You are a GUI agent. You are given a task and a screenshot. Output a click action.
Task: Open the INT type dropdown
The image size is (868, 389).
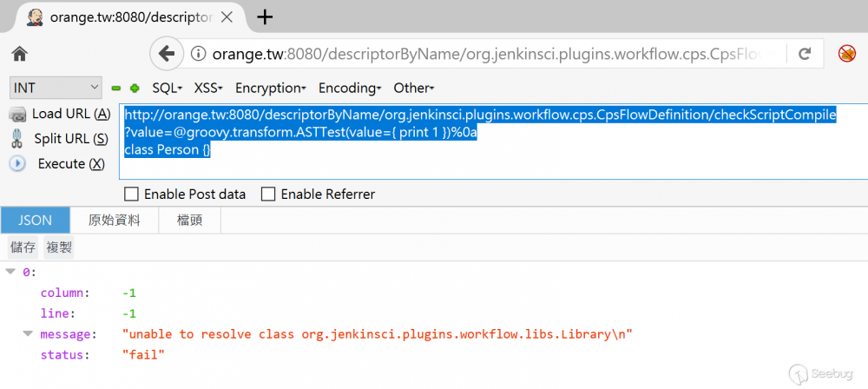56,88
